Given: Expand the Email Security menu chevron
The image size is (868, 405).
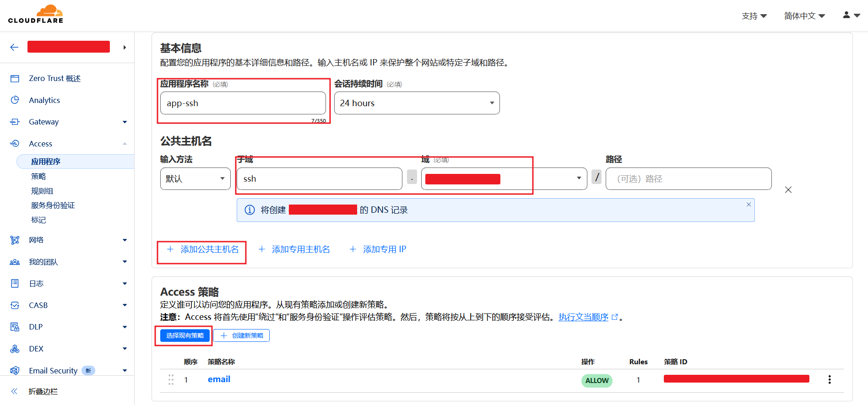Looking at the screenshot, I should click(125, 371).
